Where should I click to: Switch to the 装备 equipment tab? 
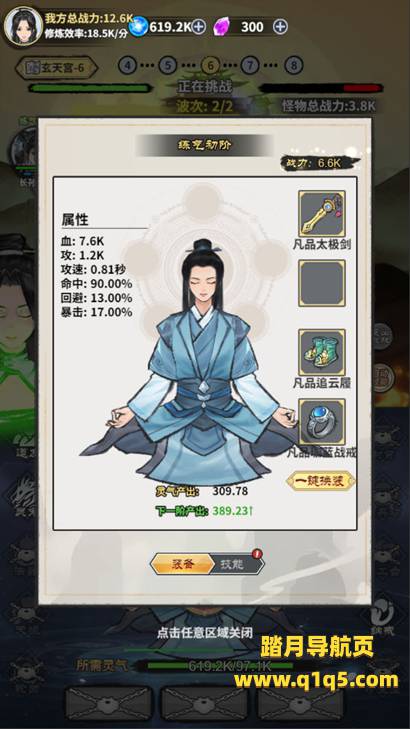[182, 564]
